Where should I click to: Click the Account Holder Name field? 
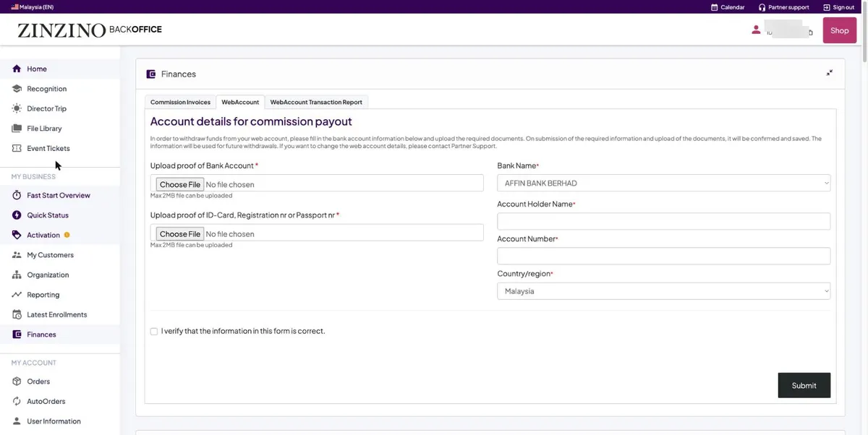click(663, 221)
